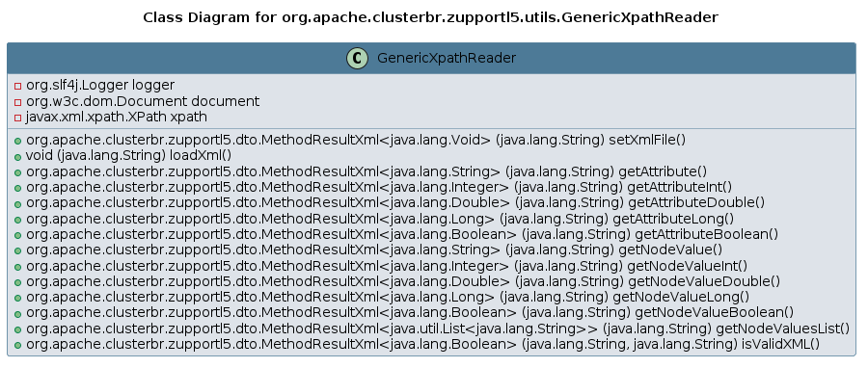The width and height of the screenshot is (868, 368).
Task: Select the isValidXML() method line
Action: [x=423, y=345]
